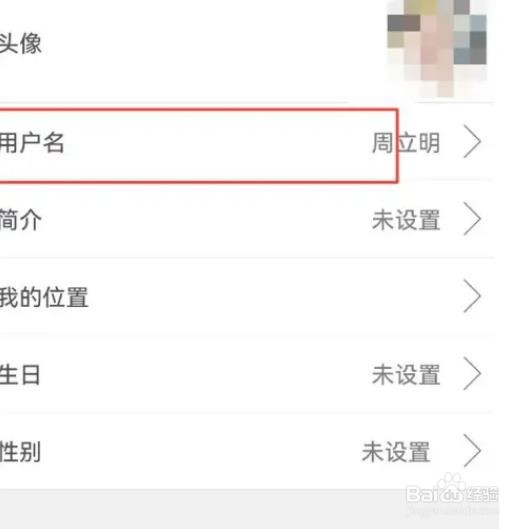This screenshot has width=530, height=529.
Task: Expand the 用户名 row chevron arrow
Action: (472, 142)
